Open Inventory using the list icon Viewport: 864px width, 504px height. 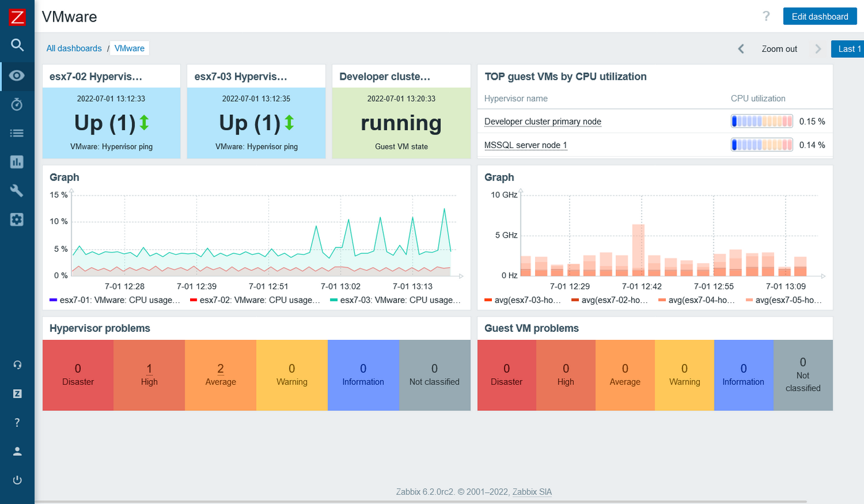point(17,133)
